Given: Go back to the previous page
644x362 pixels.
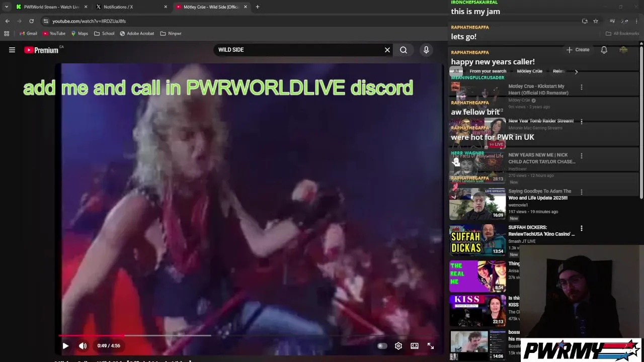Looking at the screenshot, I should (x=7, y=21).
